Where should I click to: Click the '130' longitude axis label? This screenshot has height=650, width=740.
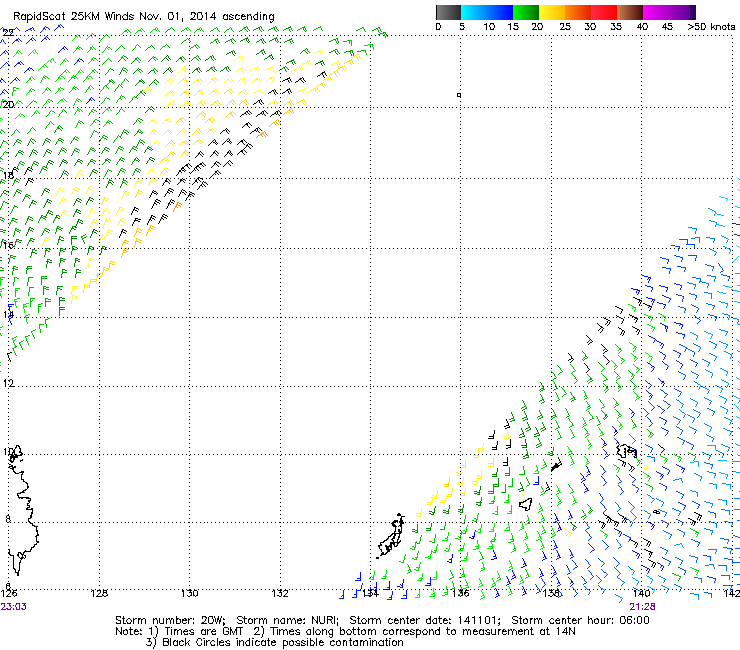190,593
